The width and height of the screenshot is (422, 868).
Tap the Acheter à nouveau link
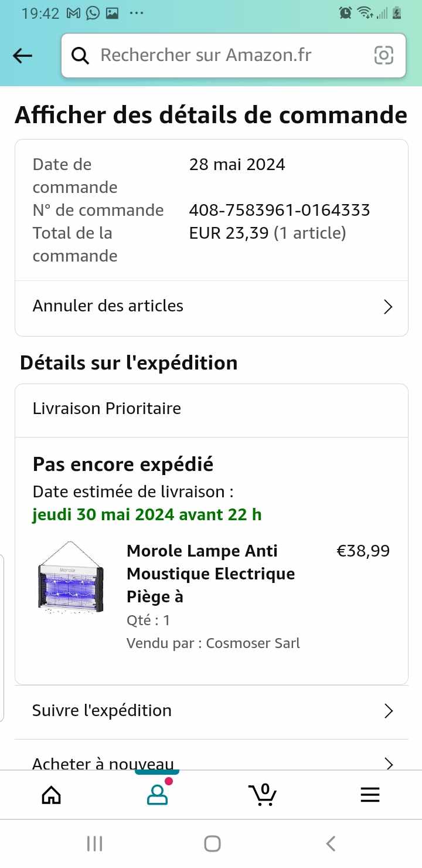click(x=103, y=762)
